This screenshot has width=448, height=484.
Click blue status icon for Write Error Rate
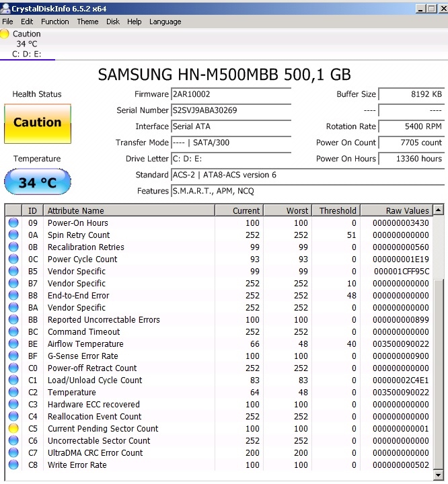pyautogui.click(x=13, y=465)
